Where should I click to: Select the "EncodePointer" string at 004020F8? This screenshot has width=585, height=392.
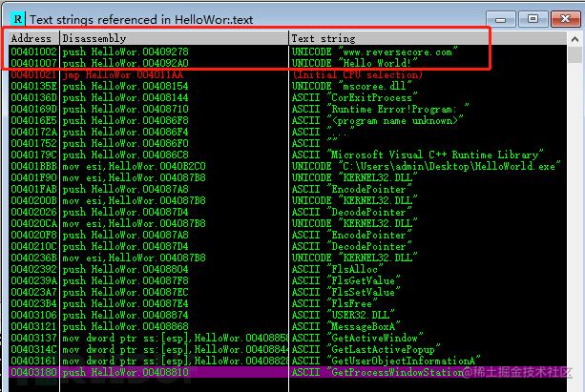(351, 235)
